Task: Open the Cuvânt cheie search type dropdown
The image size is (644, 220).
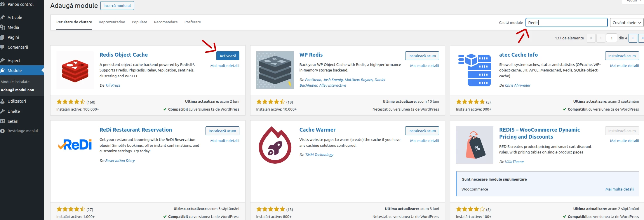Action: pos(626,23)
